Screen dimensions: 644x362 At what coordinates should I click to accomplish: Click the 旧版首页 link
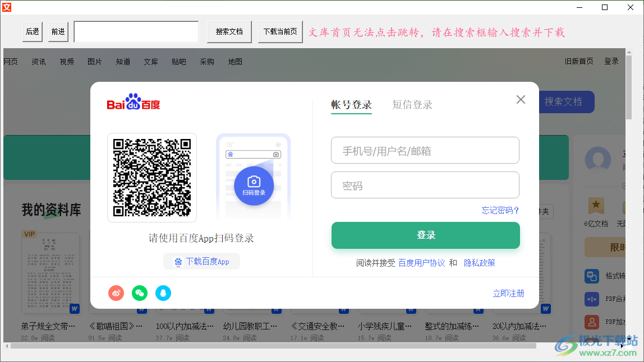click(579, 61)
